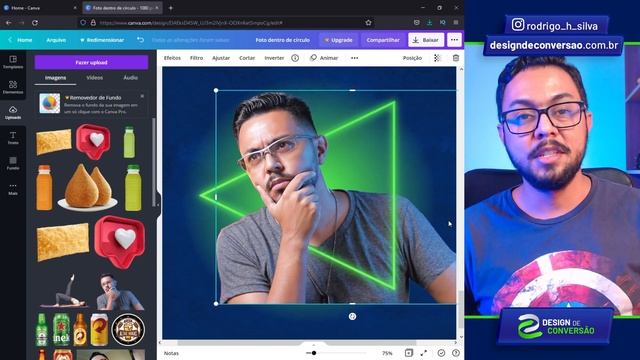Viewport: 640px width, 360px height.
Task: Open Efeitos image option
Action: (172, 58)
